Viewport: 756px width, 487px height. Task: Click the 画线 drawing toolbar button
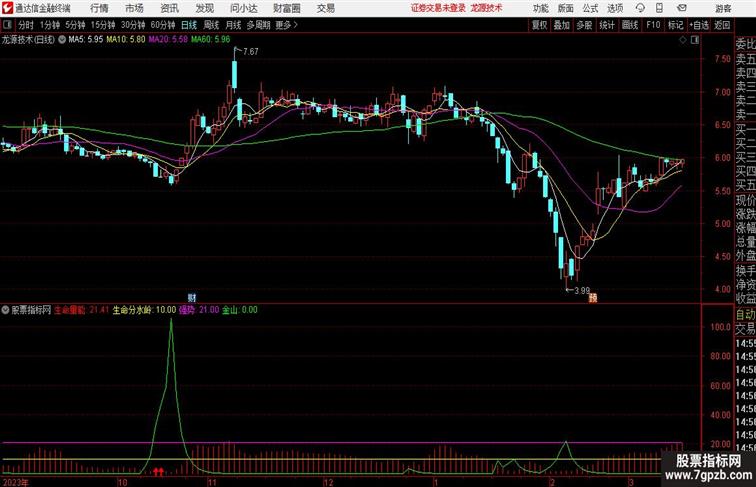pyautogui.click(x=630, y=25)
